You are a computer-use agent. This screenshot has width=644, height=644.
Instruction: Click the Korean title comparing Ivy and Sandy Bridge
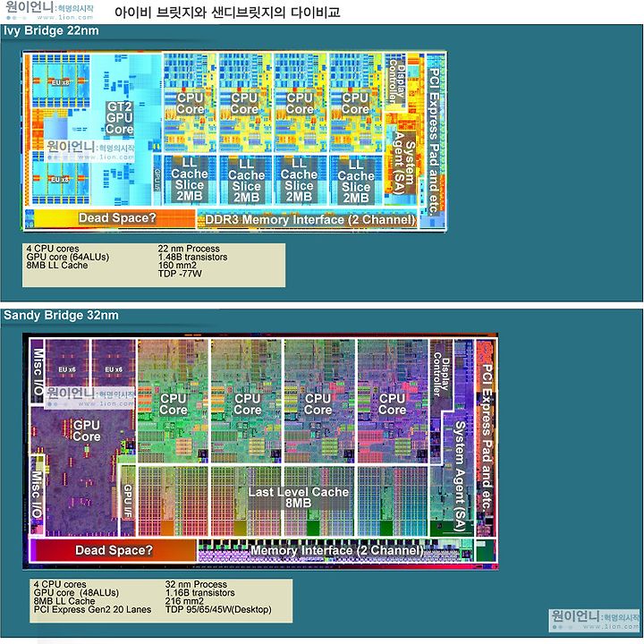click(226, 13)
